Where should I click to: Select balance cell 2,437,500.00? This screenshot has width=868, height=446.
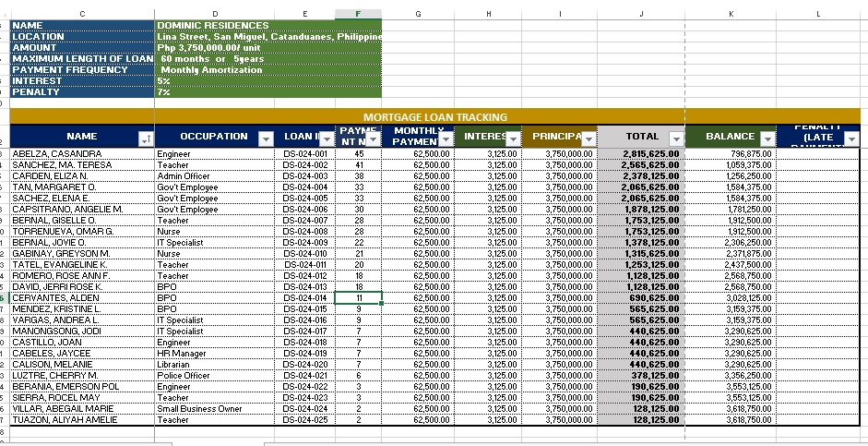tap(731, 265)
